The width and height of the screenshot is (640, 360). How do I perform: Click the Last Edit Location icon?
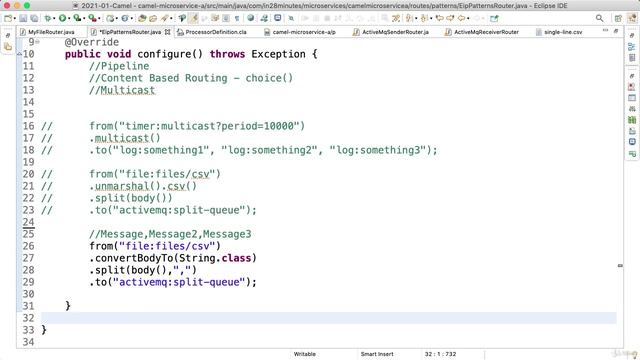tap(440, 18)
